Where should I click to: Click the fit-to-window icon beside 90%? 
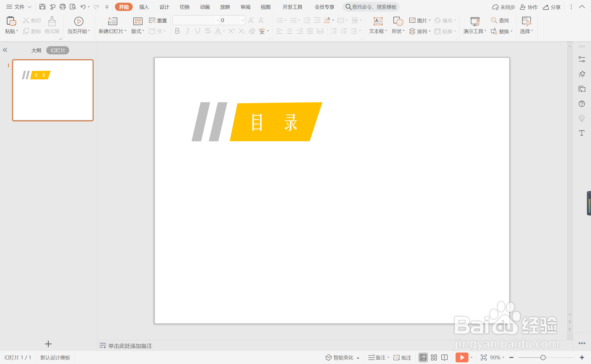[x=483, y=357]
